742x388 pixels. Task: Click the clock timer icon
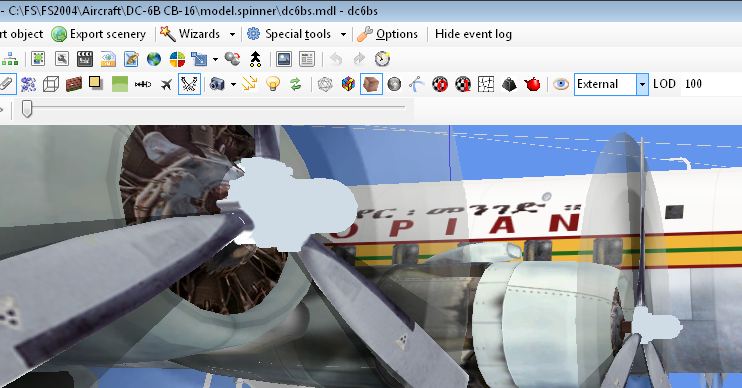point(382,59)
